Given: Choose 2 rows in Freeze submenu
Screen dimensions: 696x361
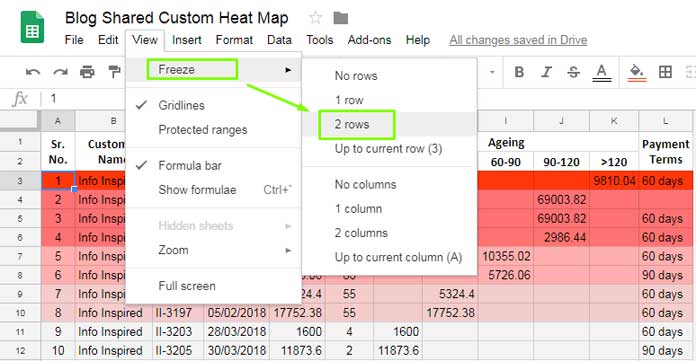Looking at the screenshot, I should [390, 124].
